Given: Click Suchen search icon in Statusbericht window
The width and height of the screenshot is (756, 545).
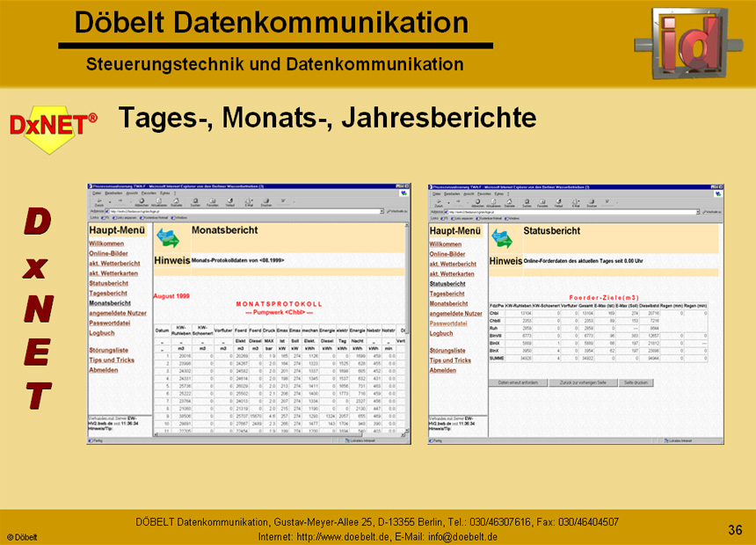Looking at the screenshot, I should click(527, 203).
